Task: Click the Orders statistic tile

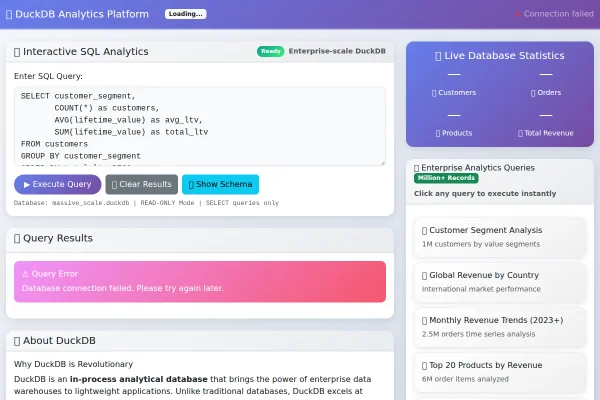Action: 546,84
